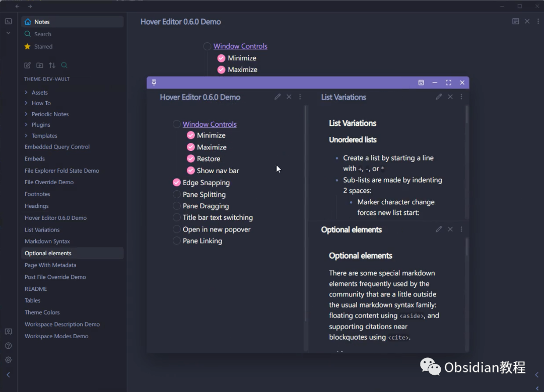Viewport: 544px width, 392px height.
Task: Open the List Variations note in file list
Action: tap(42, 230)
